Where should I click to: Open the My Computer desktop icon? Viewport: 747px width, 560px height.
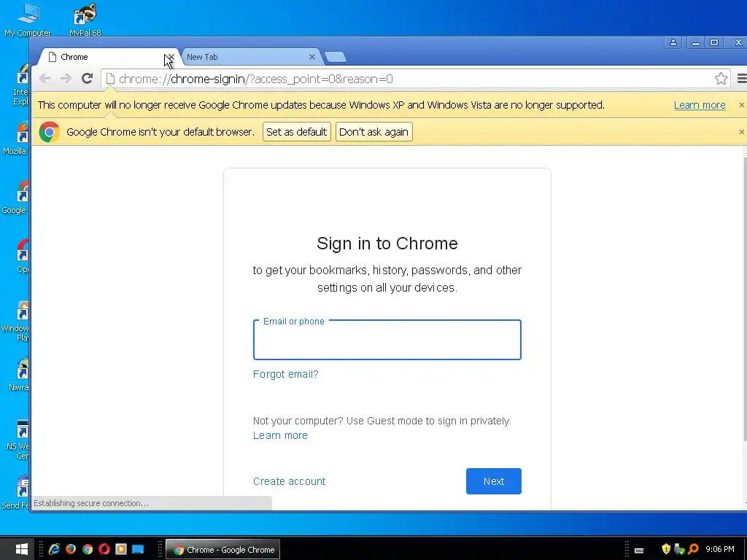coord(28,19)
